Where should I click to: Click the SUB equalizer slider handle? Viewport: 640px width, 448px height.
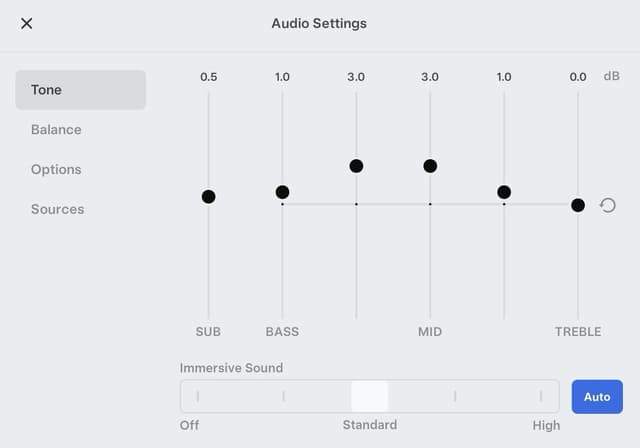pos(208,197)
